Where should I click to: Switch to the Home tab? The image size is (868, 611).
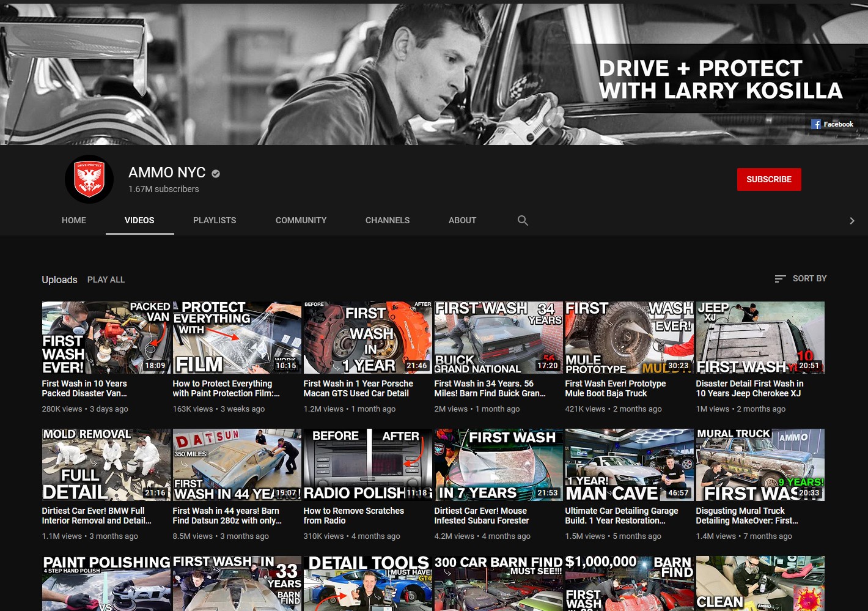pos(74,220)
